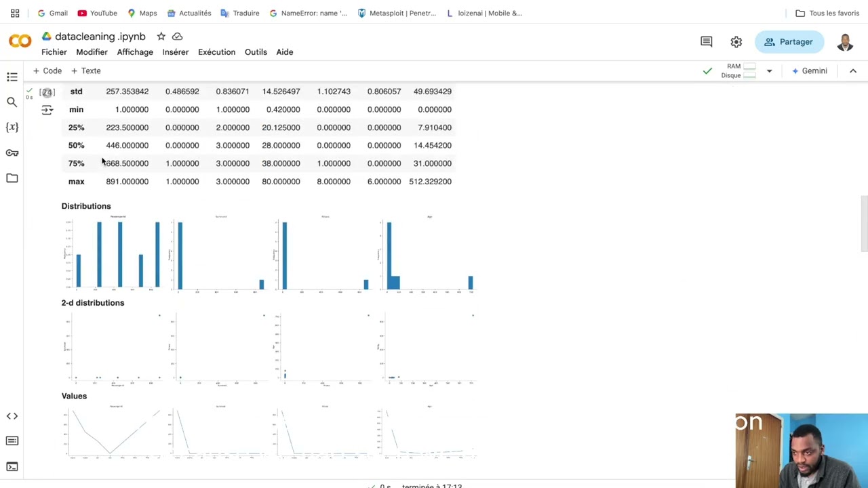Click the 25% value 223.500000
868x488 pixels.
pos(127,127)
